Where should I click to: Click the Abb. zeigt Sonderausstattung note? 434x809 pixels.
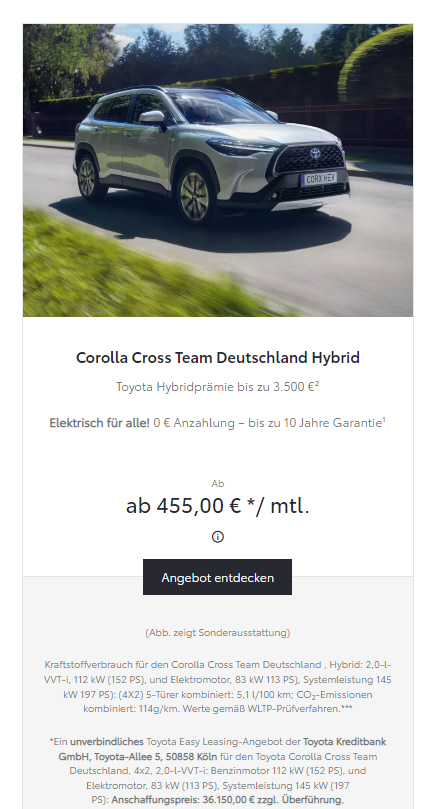pyautogui.click(x=218, y=633)
